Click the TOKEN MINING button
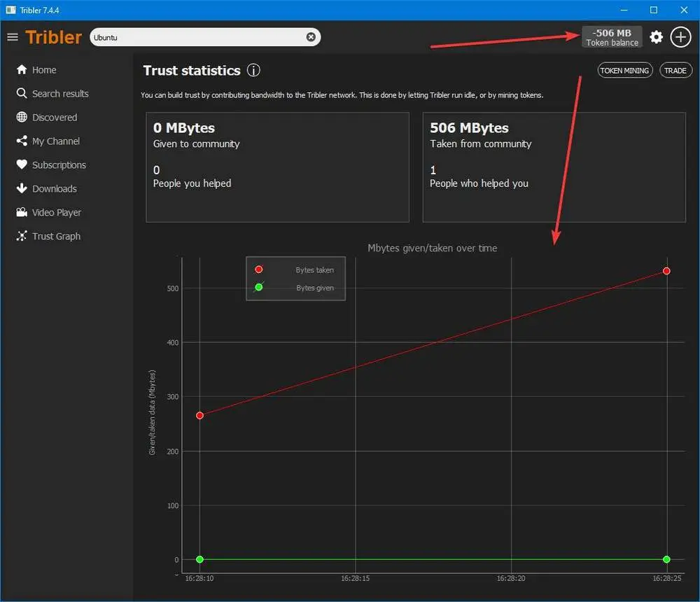The image size is (700, 602). point(624,71)
